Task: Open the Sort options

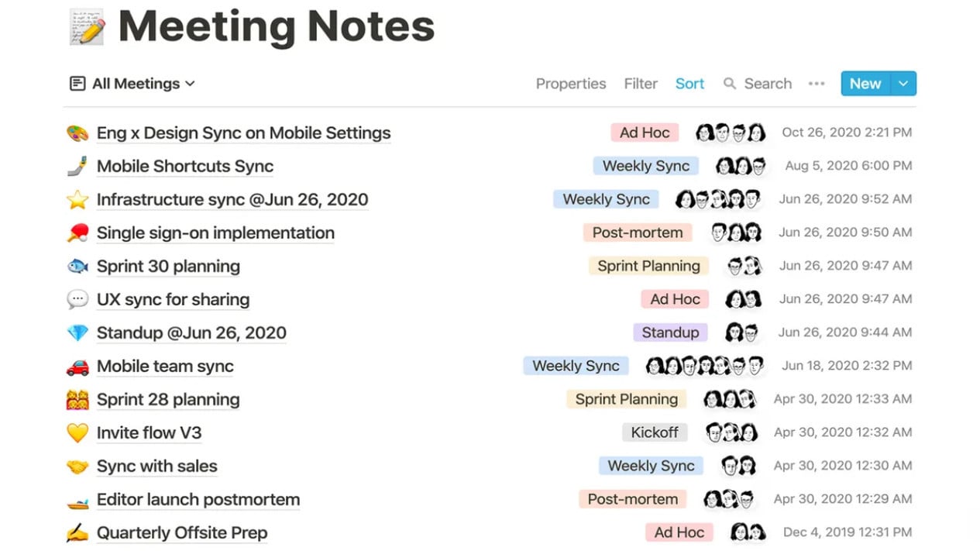Action: (x=689, y=84)
